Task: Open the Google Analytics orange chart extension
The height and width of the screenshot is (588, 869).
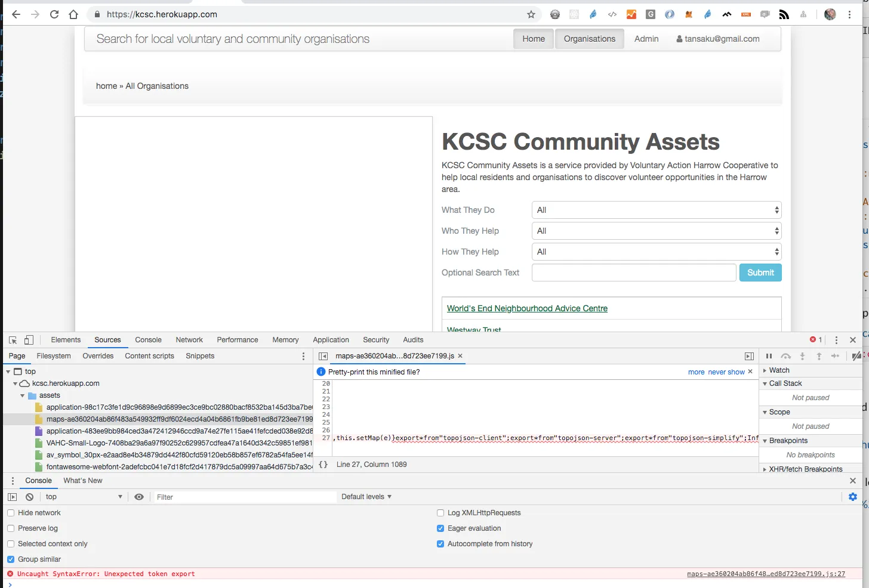Action: [631, 14]
